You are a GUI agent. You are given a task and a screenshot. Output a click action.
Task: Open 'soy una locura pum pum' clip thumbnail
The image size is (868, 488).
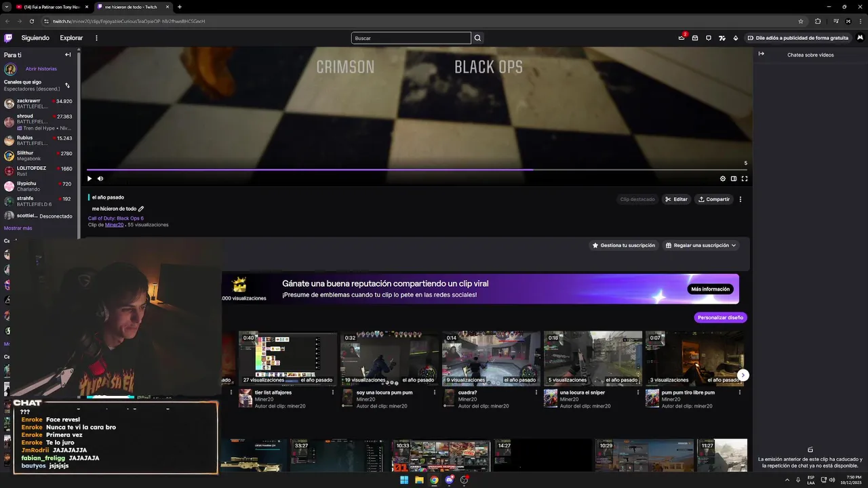coord(389,359)
